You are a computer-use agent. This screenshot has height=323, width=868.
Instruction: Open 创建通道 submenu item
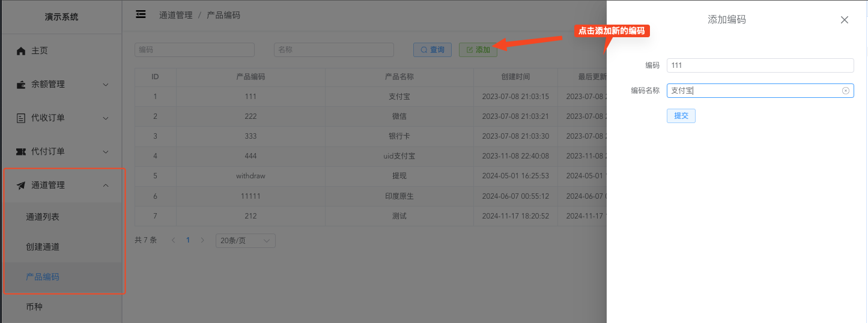click(43, 247)
